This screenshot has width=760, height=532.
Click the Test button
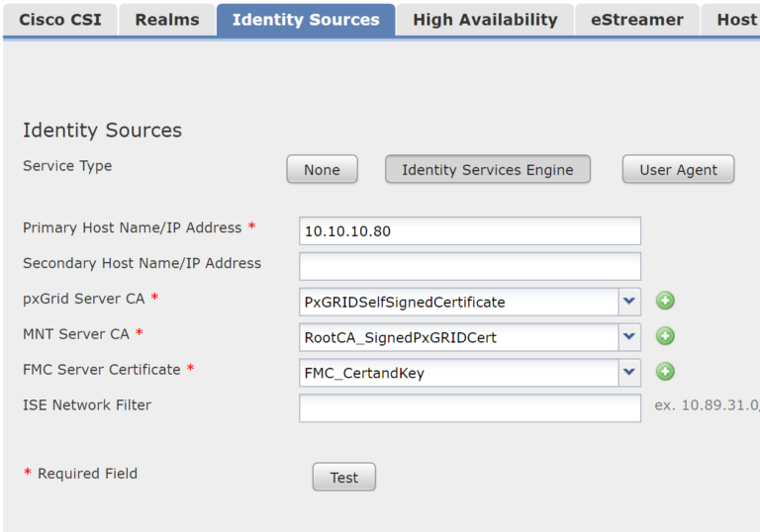click(344, 477)
